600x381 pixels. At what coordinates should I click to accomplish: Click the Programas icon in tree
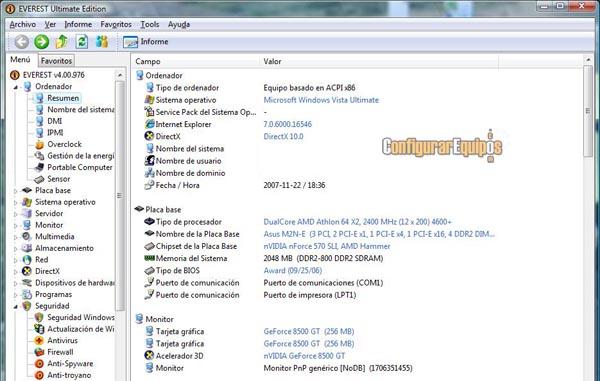[x=27, y=294]
